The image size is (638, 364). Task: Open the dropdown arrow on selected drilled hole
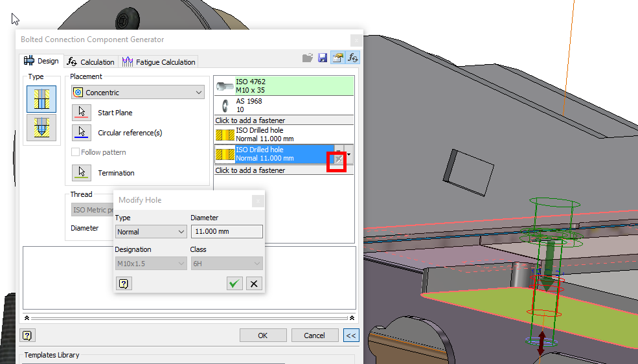coord(348,155)
